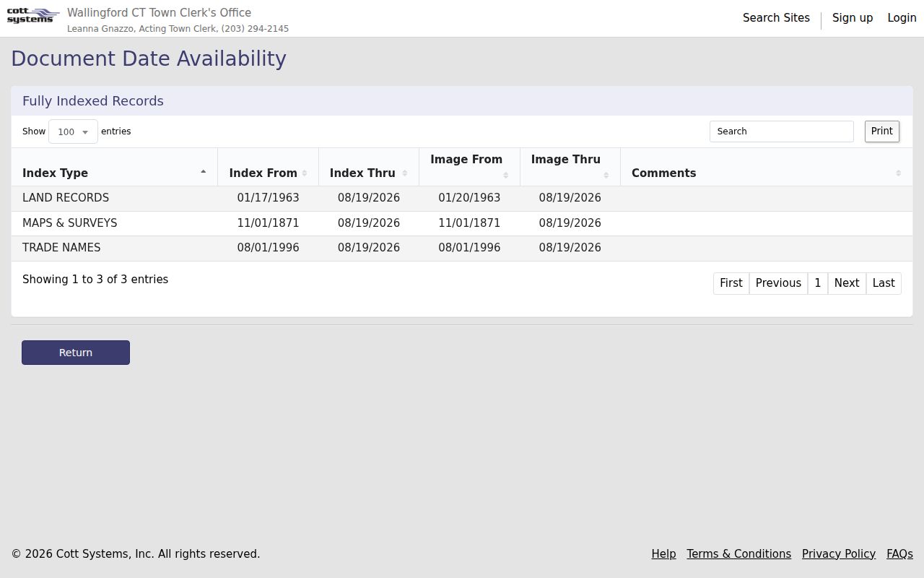This screenshot has height=578, width=924.
Task: Open the Sign up page
Action: (x=852, y=18)
